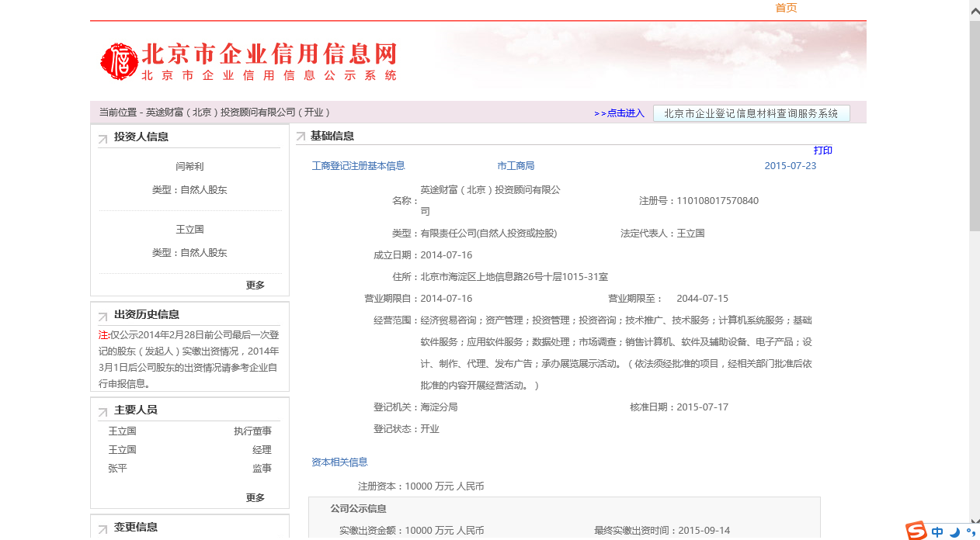The image size is (980, 540).
Task: Click the 监事 role text
Action: pos(262,469)
